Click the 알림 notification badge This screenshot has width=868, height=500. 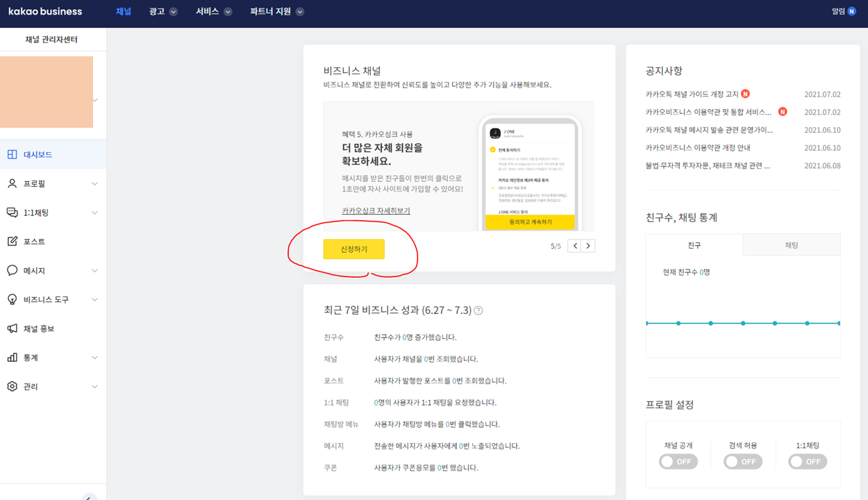click(851, 11)
